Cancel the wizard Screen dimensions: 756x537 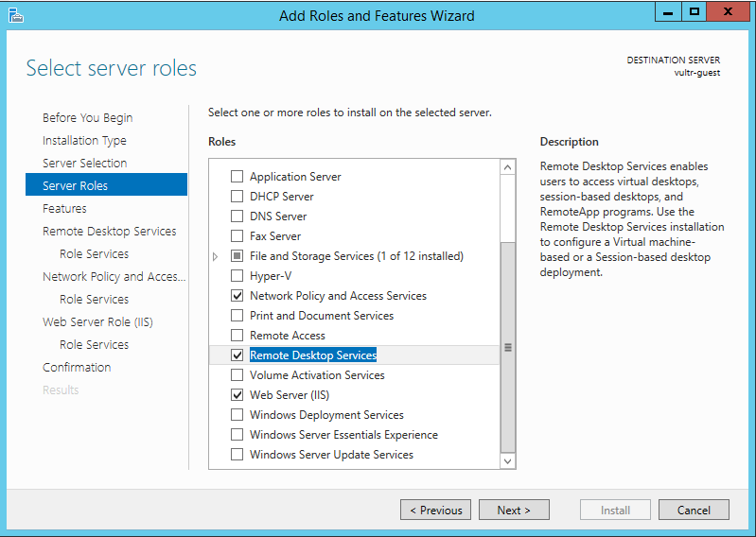pos(694,510)
